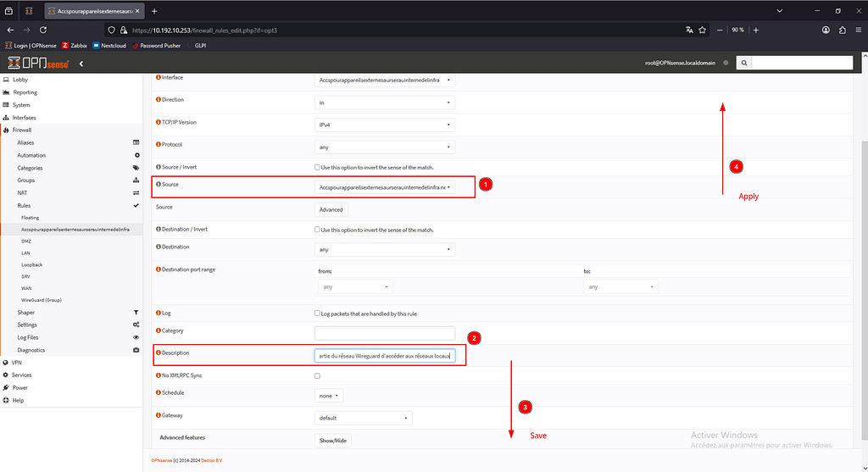The image size is (868, 472).
Task: Click the Aliases list icon in sidebar
Action: 136,142
